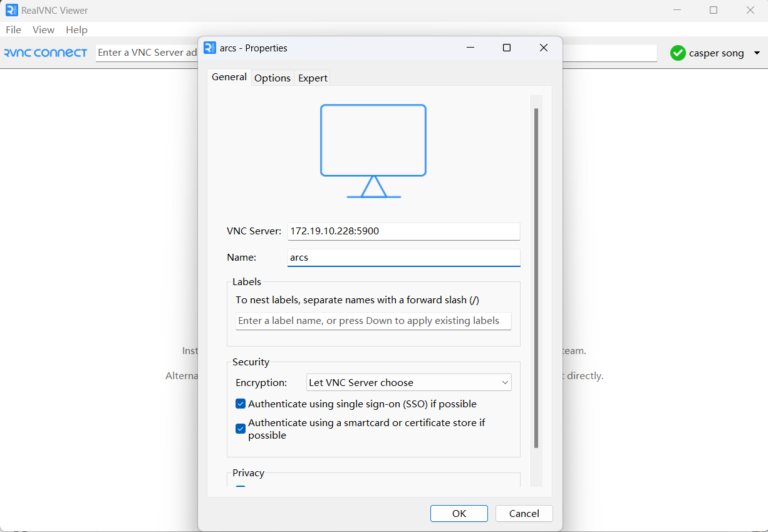Open the Encryption dropdown
This screenshot has height=532, width=768.
click(409, 382)
